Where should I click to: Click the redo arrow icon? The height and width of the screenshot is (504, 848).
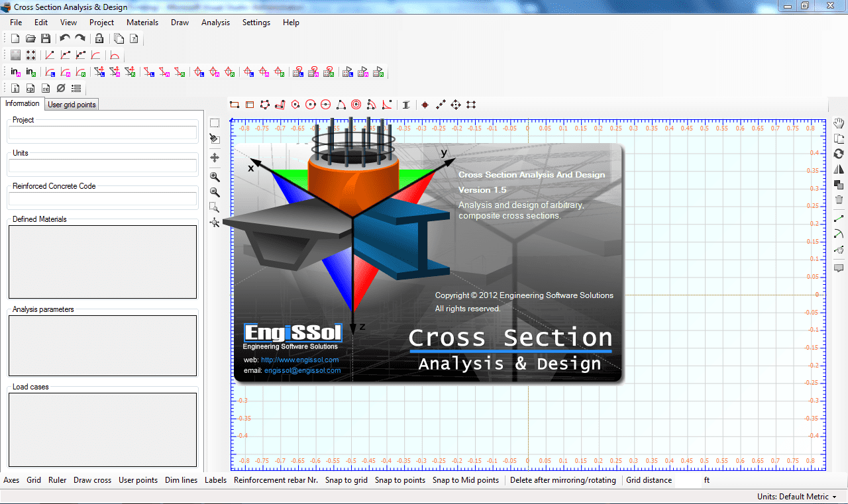pyautogui.click(x=80, y=39)
